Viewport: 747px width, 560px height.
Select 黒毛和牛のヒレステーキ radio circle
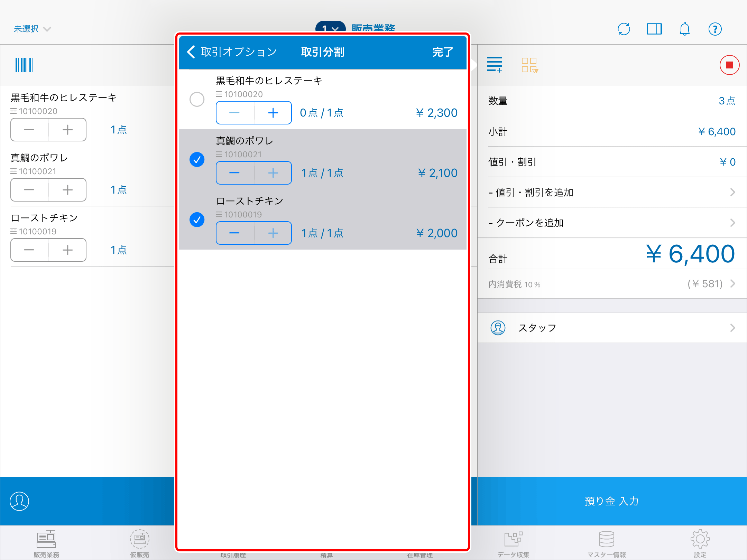[197, 100]
